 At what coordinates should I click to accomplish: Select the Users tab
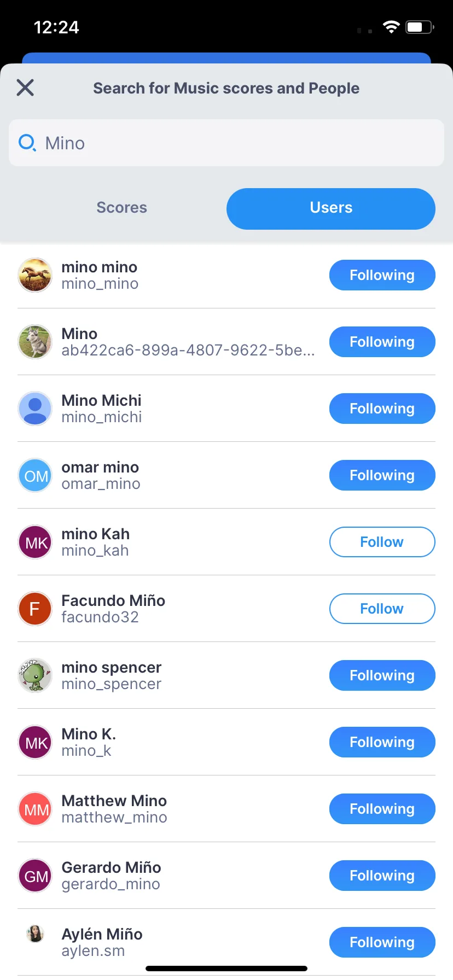pyautogui.click(x=330, y=208)
